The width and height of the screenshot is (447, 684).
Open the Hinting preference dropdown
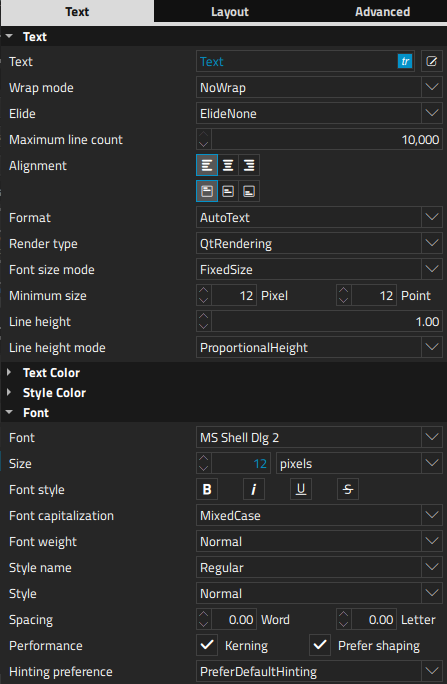click(319, 672)
